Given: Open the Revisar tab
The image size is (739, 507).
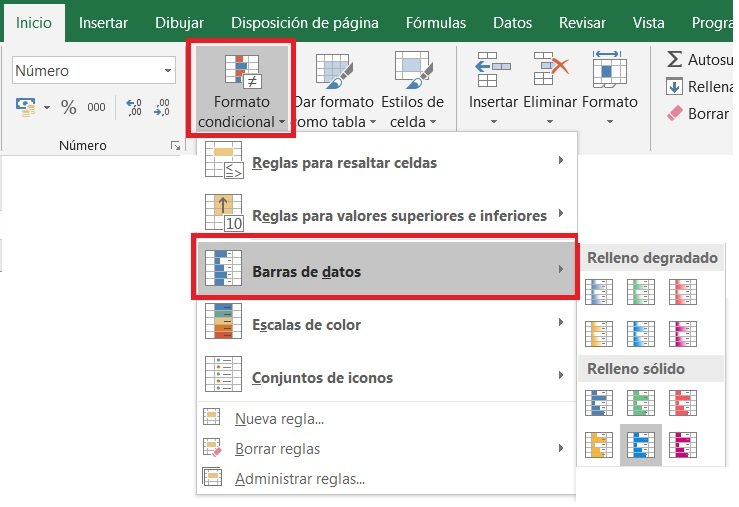Looking at the screenshot, I should click(x=582, y=23).
